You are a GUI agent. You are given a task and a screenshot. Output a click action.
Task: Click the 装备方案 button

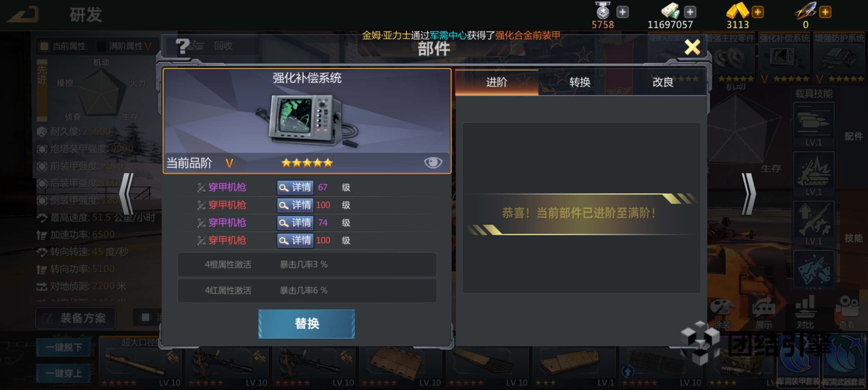coord(76,318)
